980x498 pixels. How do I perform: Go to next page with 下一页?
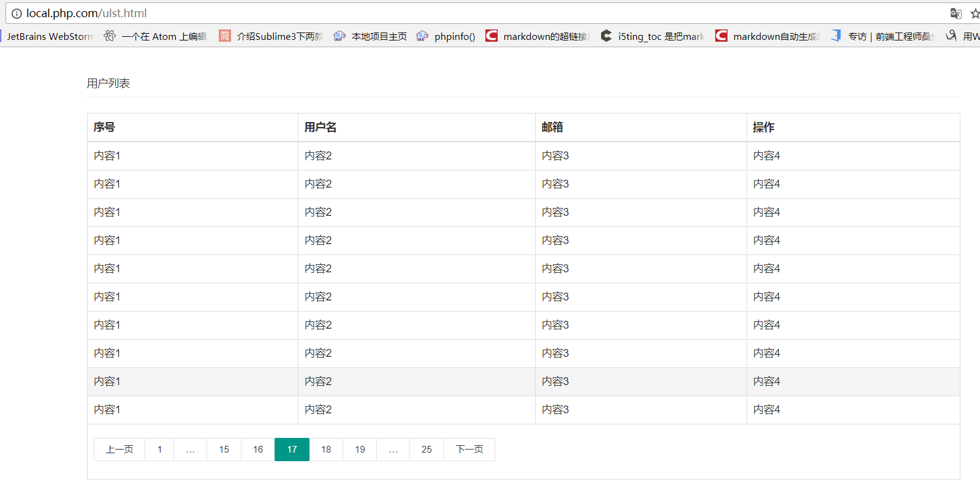pos(469,450)
